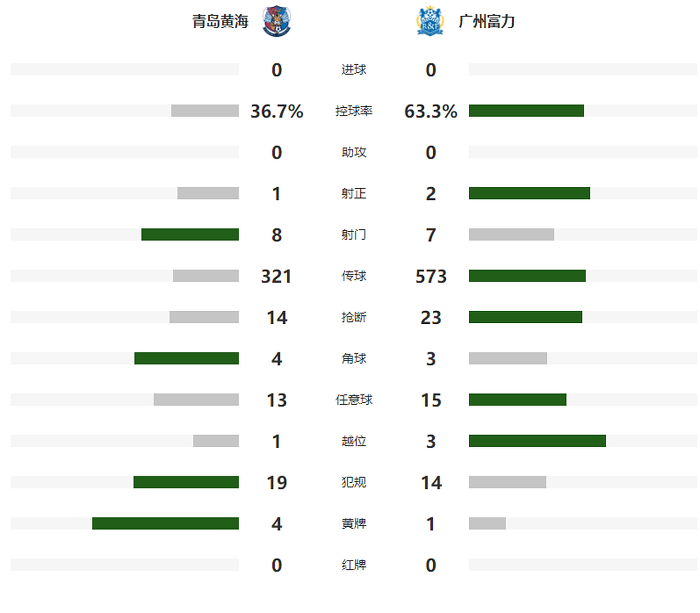Click the green bar for 8 shots
This screenshot has width=700, height=613.
190,235
